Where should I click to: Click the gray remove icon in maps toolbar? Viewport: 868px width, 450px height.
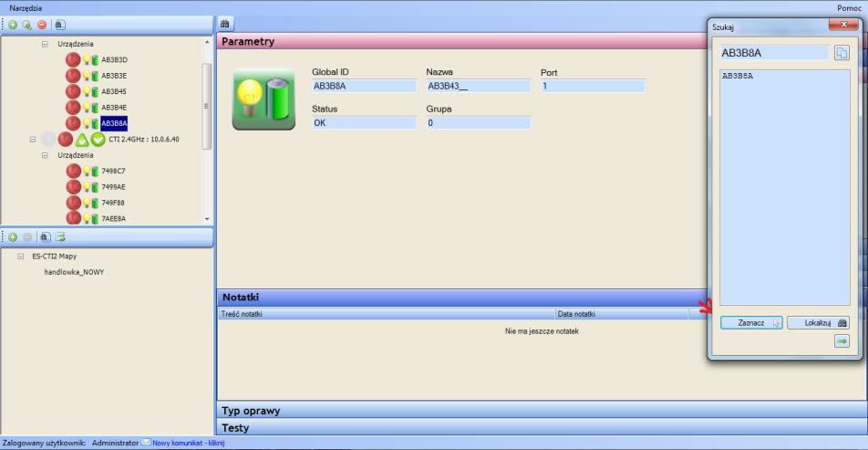(27, 237)
